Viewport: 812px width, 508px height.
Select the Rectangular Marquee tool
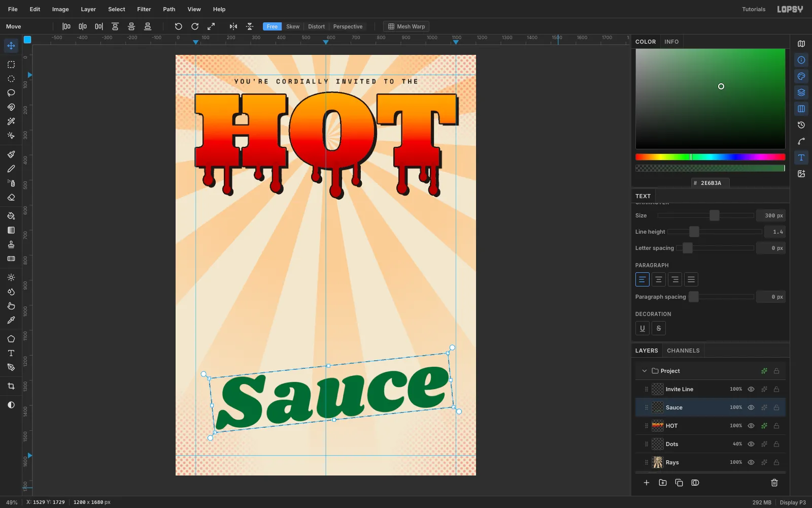coord(11,65)
